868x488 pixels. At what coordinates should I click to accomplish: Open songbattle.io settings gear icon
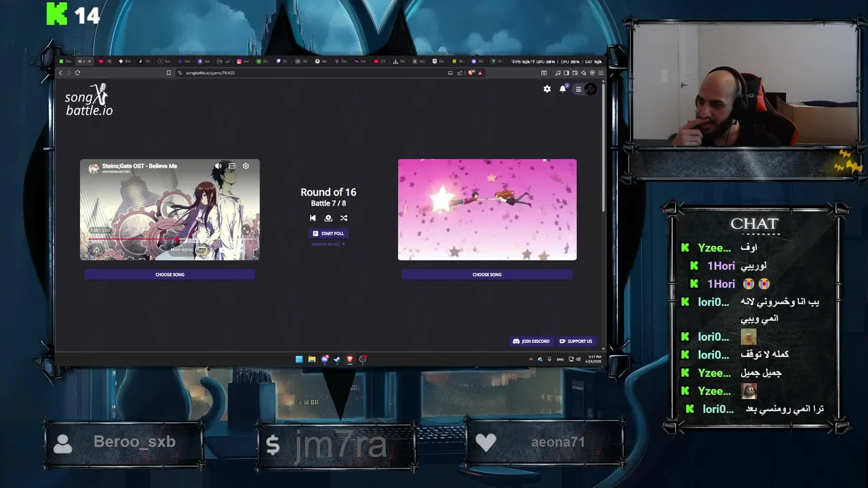[x=547, y=89]
